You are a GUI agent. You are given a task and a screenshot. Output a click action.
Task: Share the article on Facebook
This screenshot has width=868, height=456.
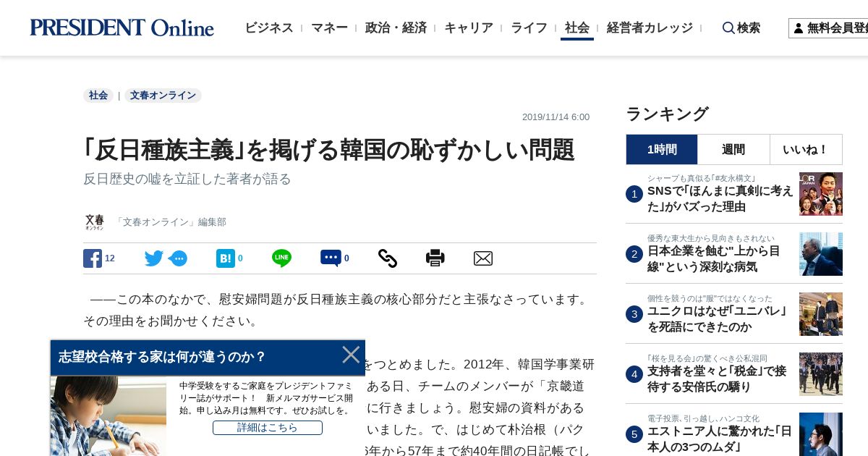(x=92, y=258)
